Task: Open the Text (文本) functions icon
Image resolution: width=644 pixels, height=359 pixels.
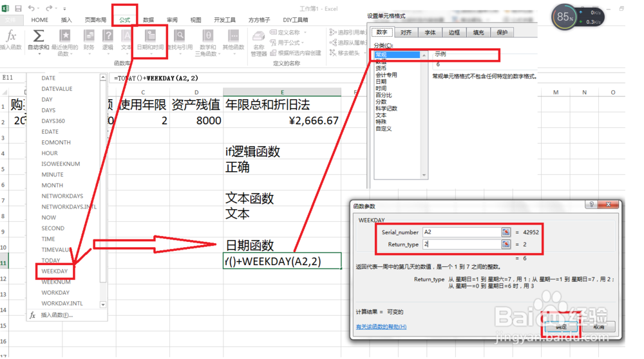Action: (126, 35)
